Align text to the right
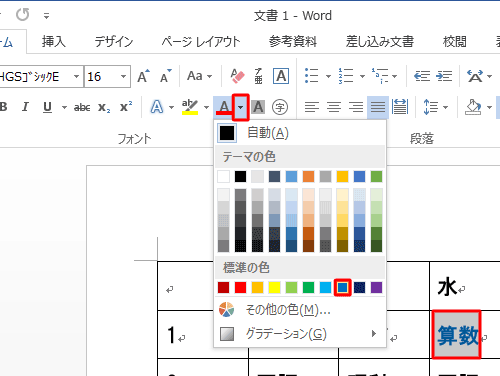This screenshot has height=376, width=500. 356,107
